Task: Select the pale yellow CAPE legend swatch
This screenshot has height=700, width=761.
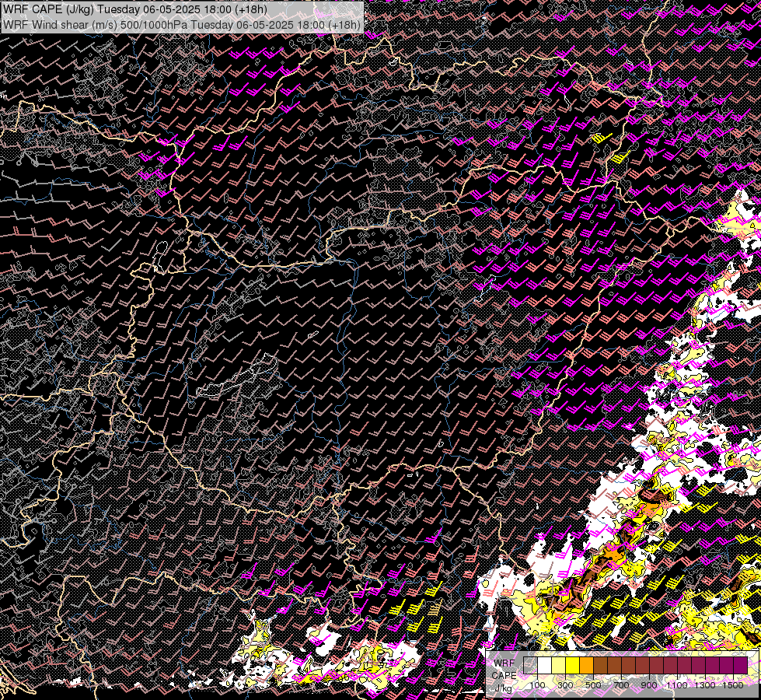Action: (x=559, y=666)
